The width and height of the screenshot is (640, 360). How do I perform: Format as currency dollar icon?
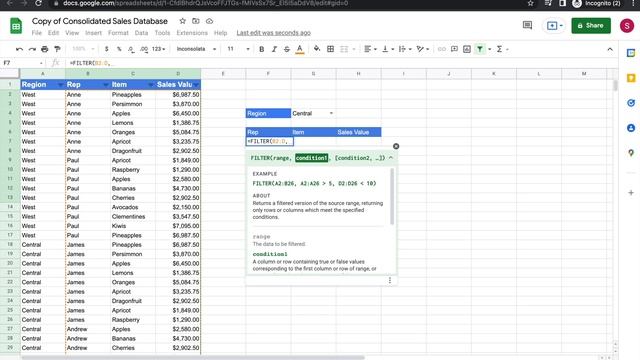(x=107, y=49)
